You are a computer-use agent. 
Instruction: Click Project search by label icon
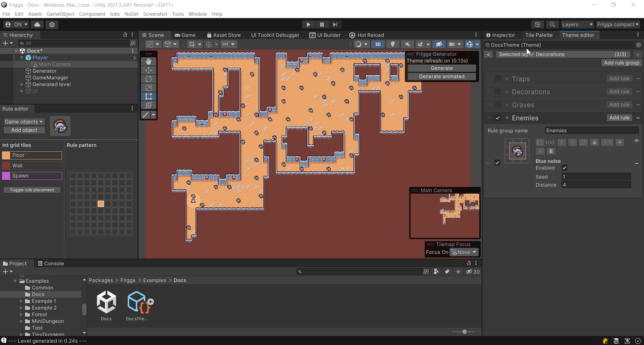pyautogui.click(x=447, y=272)
